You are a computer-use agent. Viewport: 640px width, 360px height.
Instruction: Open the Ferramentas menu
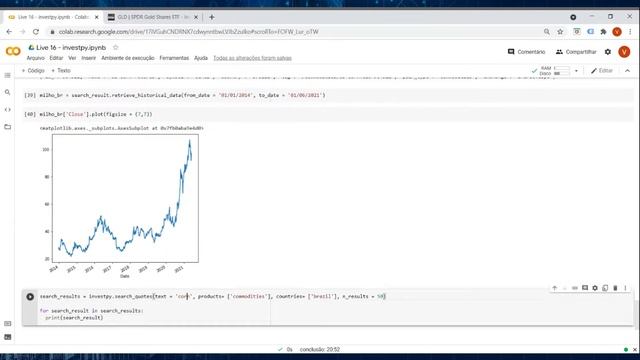(x=174, y=58)
